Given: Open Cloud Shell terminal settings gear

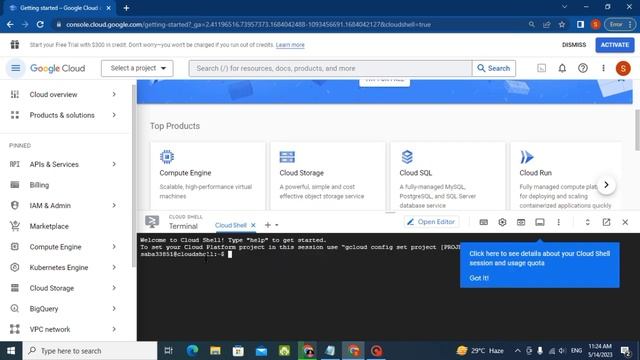Looking at the screenshot, I should (x=502, y=222).
